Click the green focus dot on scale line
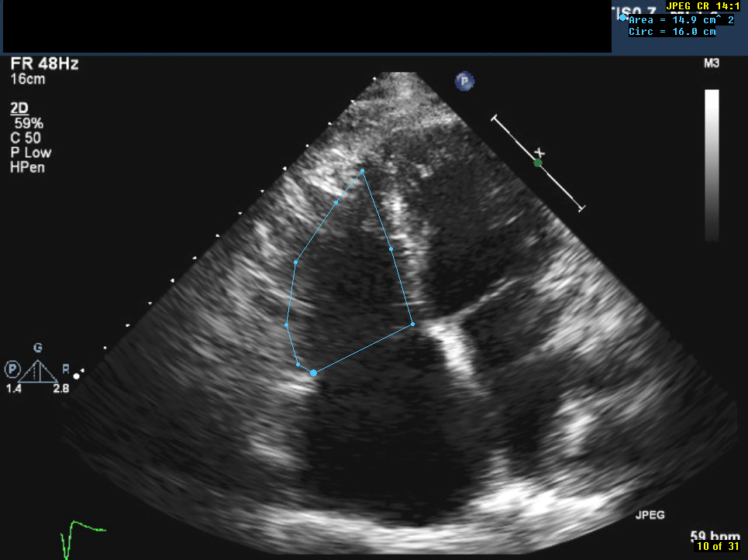This screenshot has height=560, width=748. pos(537,163)
